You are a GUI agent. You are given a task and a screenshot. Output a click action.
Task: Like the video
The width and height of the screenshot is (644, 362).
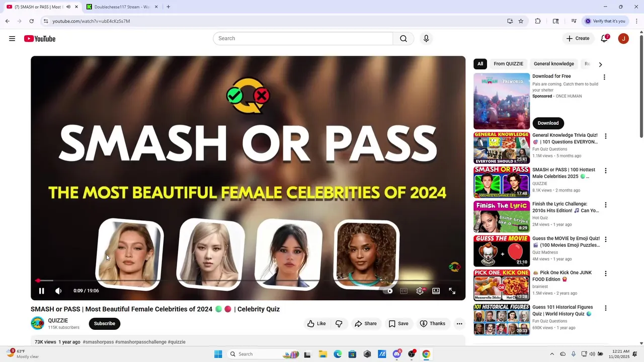click(x=316, y=324)
